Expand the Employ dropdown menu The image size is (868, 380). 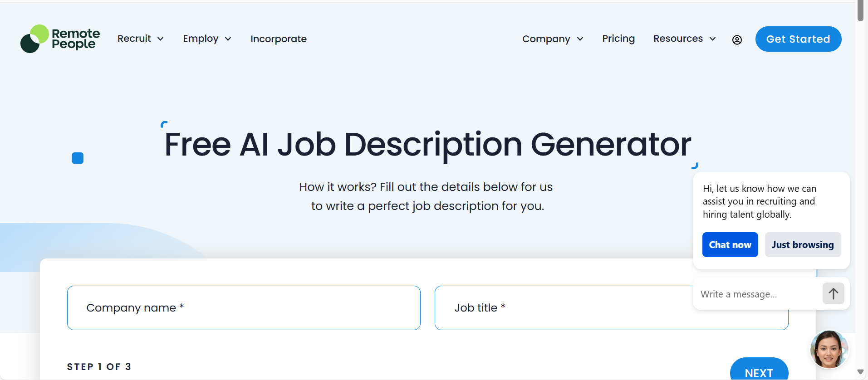coord(207,39)
